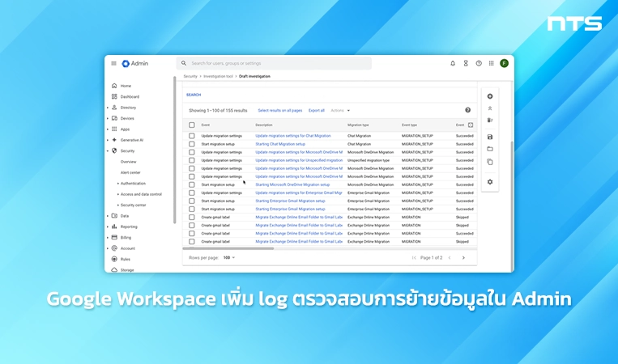Open the notifications bell
The image size is (618, 364).
[453, 63]
